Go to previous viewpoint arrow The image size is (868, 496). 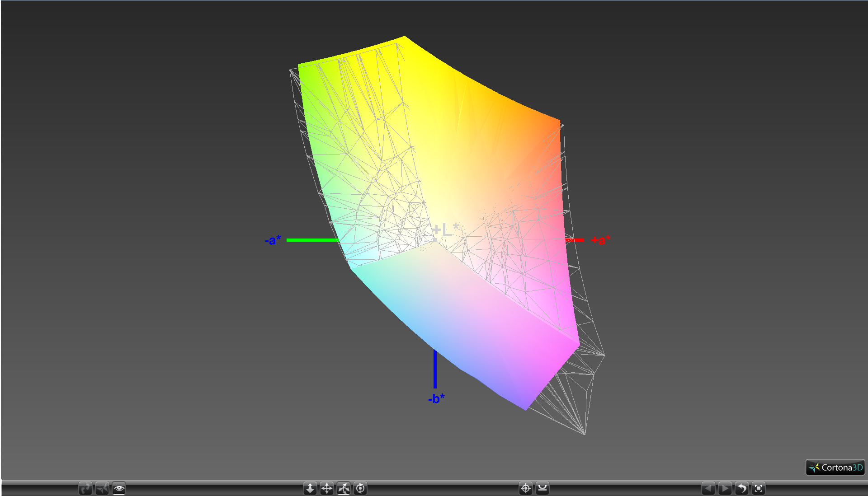(708, 488)
